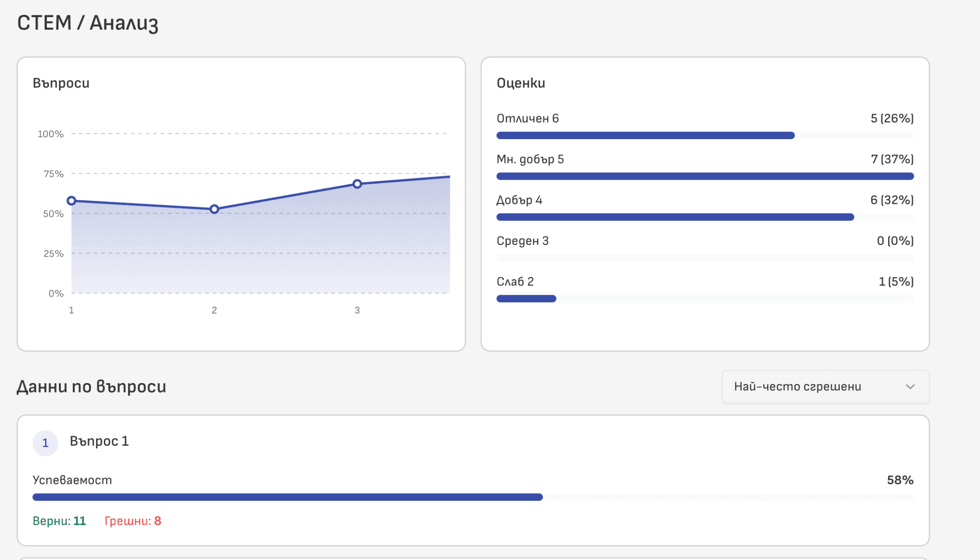Screen dimensions: 980x560
Task: Click the '1 (5%)' grade count
Action: [896, 282]
